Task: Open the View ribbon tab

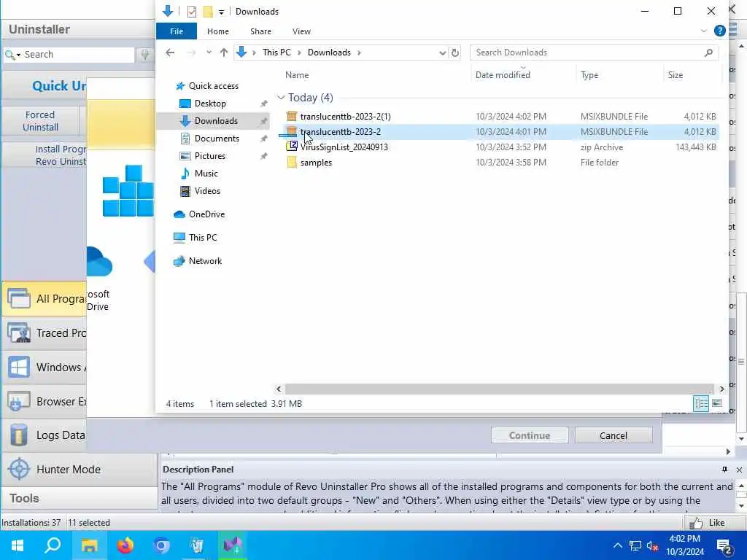Action: coord(301,31)
